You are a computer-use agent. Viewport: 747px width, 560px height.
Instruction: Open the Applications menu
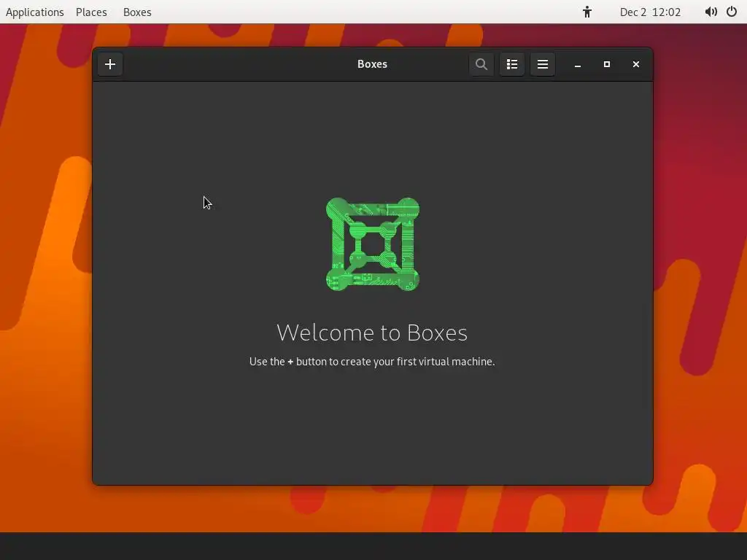(35, 12)
